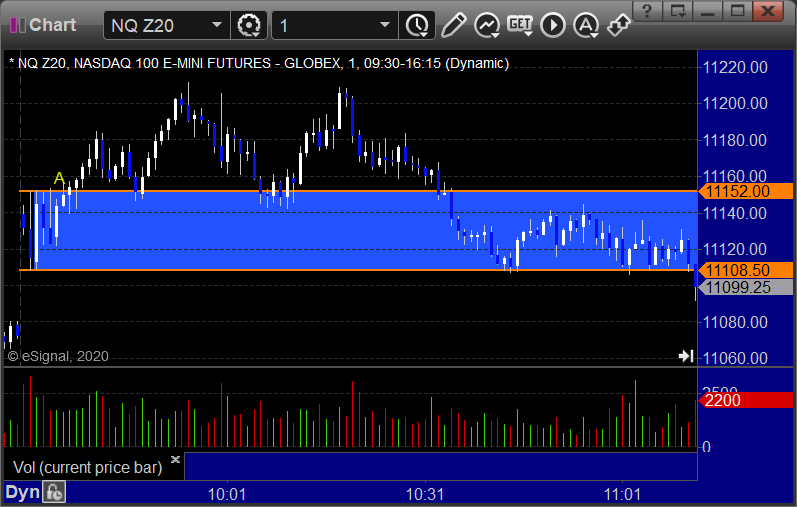Click the 10:01 time axis label
This screenshot has width=797, height=507.
point(227,494)
